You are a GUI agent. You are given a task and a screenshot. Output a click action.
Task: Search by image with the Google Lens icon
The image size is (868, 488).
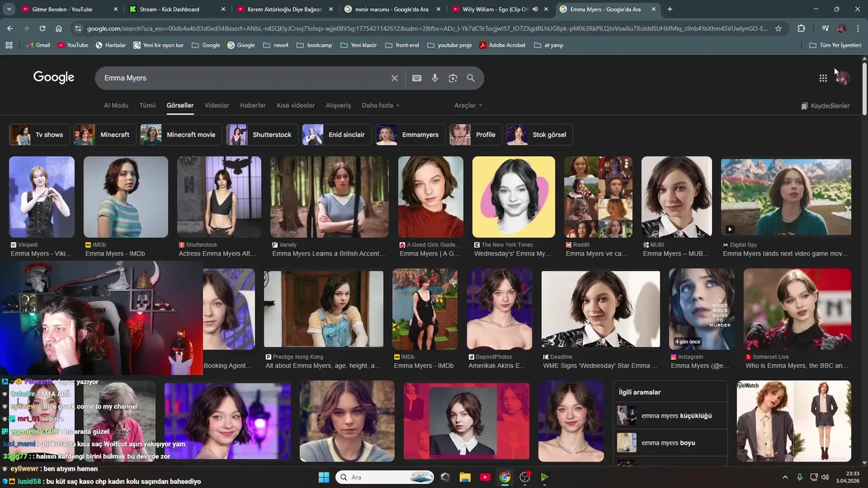coord(453,78)
